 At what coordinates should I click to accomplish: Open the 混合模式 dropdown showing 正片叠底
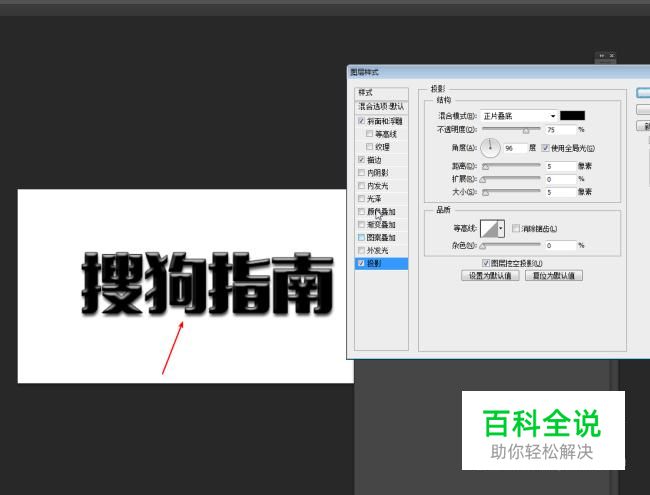[519, 116]
